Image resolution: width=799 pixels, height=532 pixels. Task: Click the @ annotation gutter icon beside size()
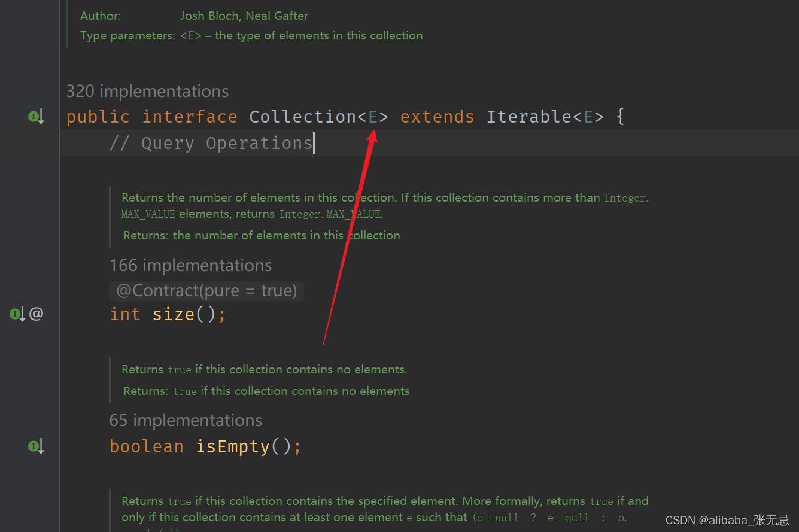36,314
